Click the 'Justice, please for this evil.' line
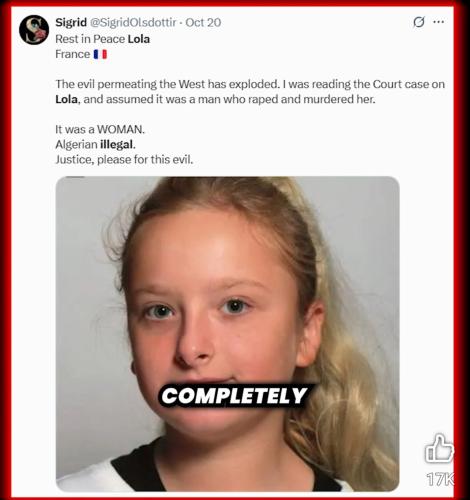This screenshot has width=470, height=500. tap(124, 159)
